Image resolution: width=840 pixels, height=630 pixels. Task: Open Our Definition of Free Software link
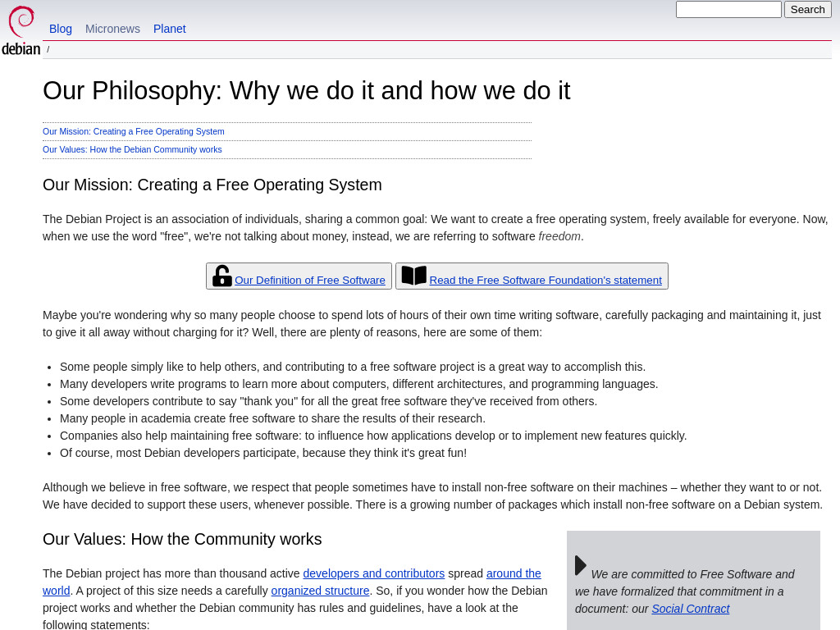click(309, 281)
